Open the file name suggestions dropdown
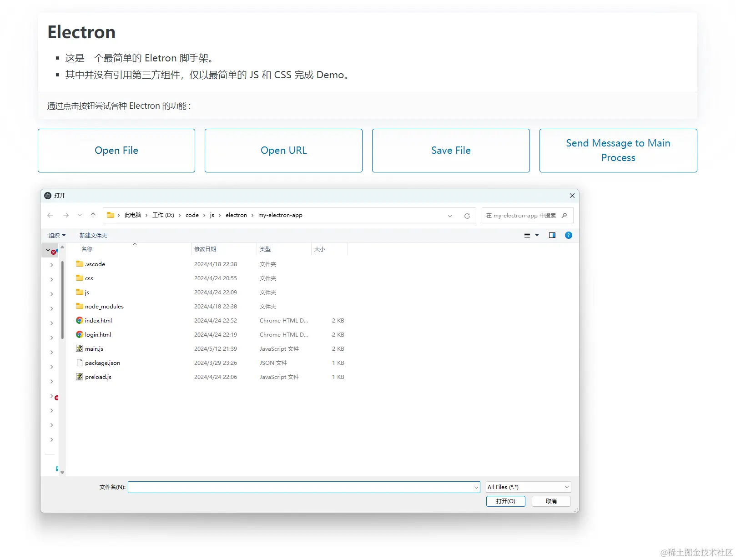Viewport: 736px width, 560px height. (x=476, y=487)
